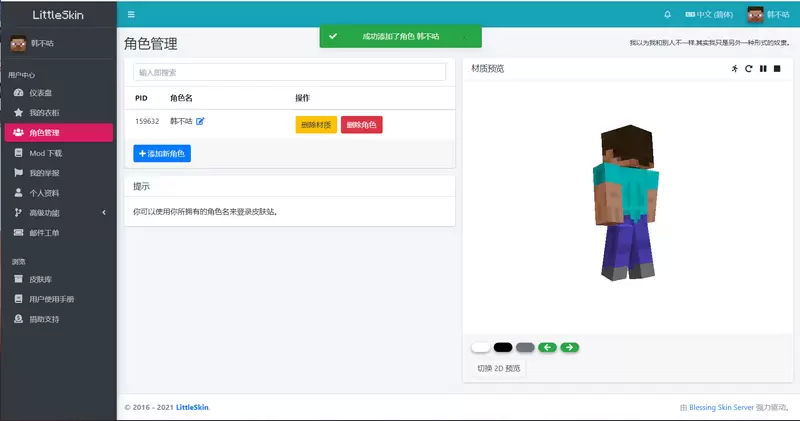Select gray preview background swatch

click(525, 348)
